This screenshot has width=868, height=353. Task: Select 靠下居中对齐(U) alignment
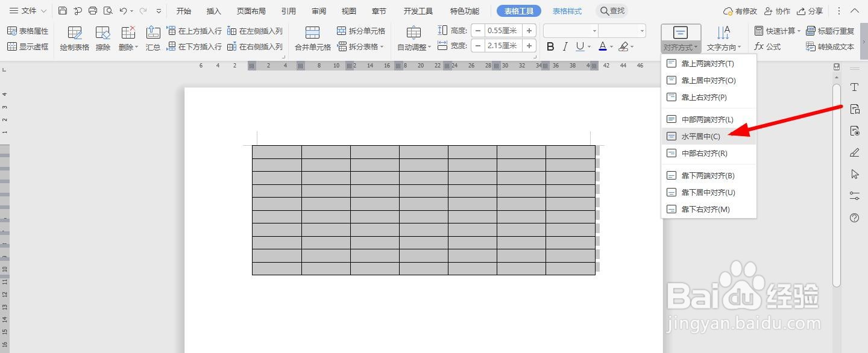[708, 192]
